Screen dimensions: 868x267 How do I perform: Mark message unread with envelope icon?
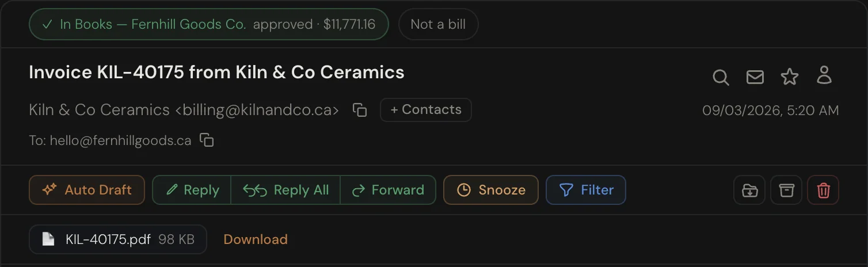pos(755,77)
